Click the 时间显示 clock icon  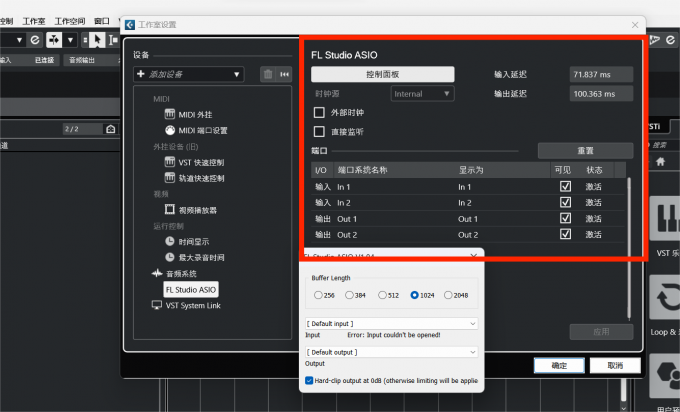click(170, 241)
